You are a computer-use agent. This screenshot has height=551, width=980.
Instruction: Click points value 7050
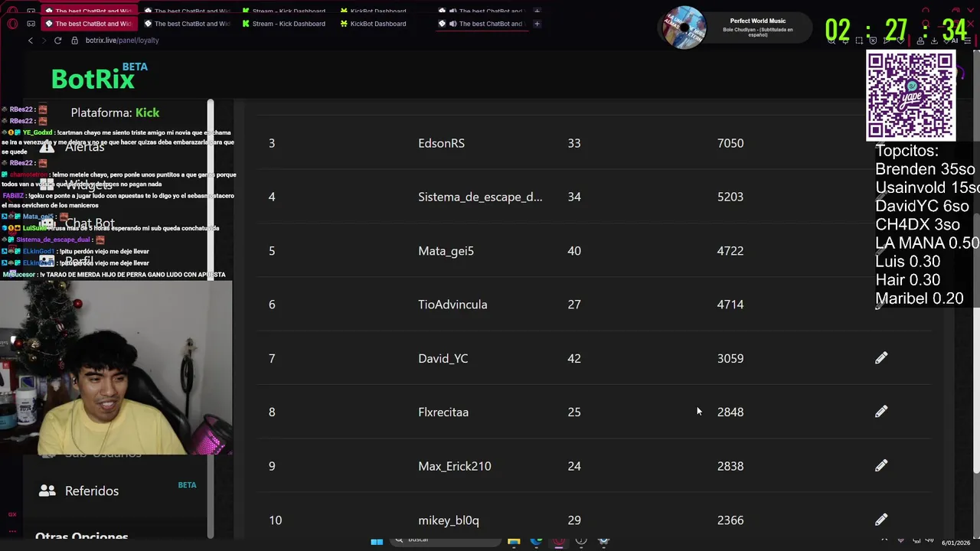pyautogui.click(x=730, y=143)
